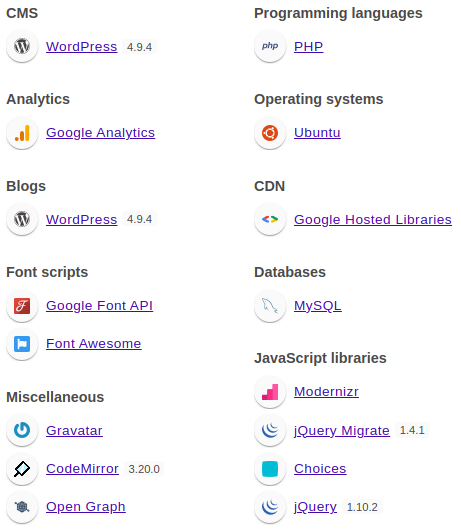Click the pink Modernizr icon
The image size is (461, 531).
coord(270,392)
